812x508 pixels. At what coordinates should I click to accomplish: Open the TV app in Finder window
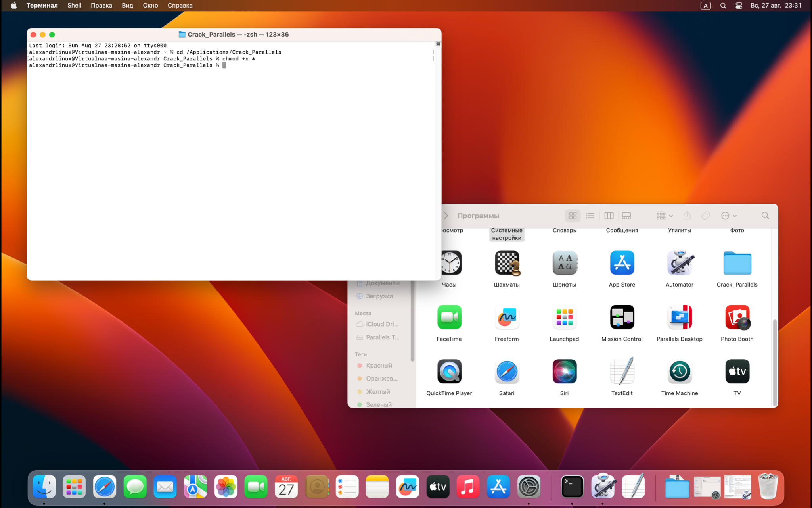tap(737, 371)
